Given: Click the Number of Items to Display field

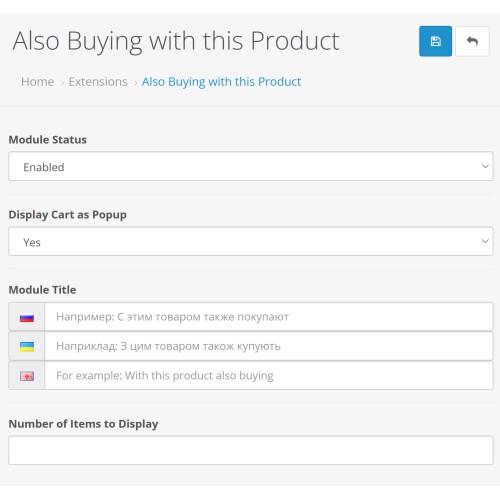Looking at the screenshot, I should [x=251, y=450].
